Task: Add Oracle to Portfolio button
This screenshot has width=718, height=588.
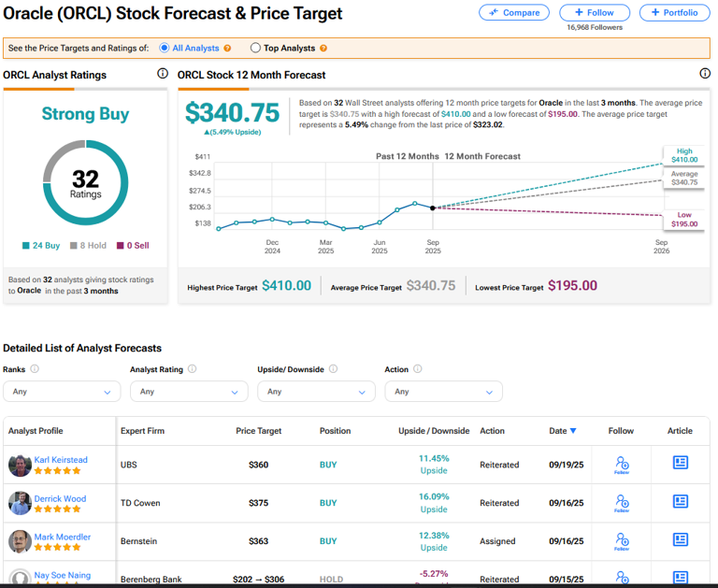Action: [x=674, y=12]
